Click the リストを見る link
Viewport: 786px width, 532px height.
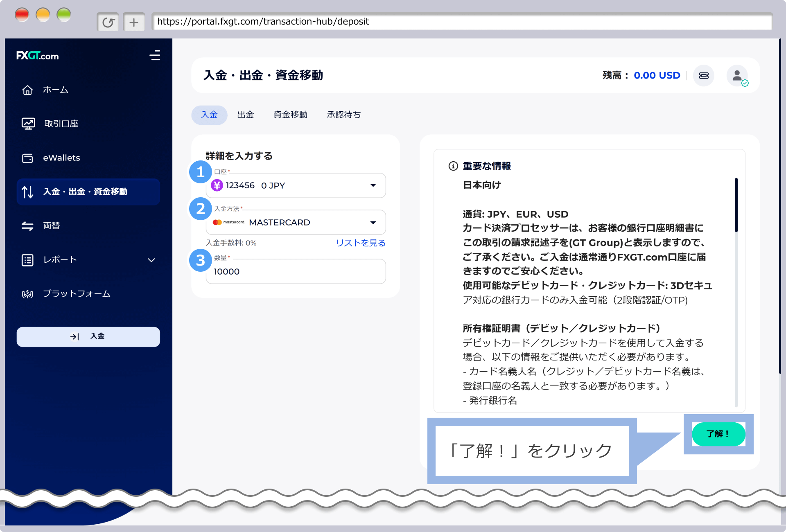coord(360,243)
